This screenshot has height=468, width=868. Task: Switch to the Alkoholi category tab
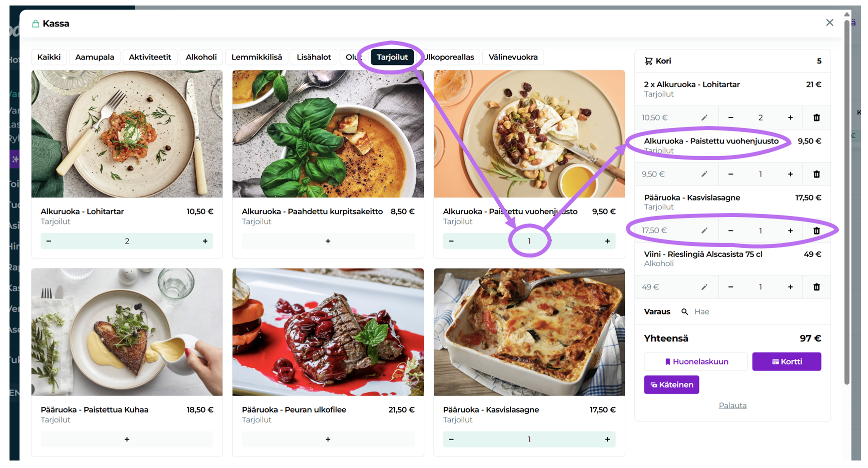[201, 57]
